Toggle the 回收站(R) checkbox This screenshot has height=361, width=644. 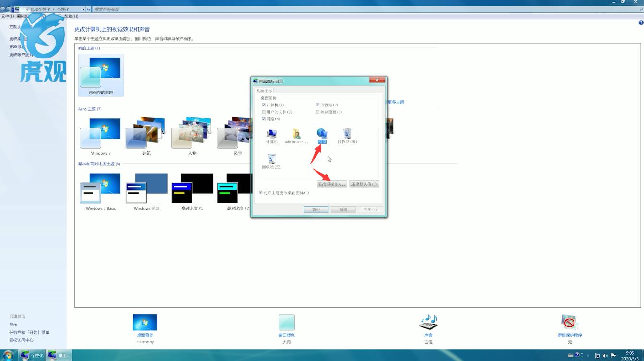click(317, 105)
